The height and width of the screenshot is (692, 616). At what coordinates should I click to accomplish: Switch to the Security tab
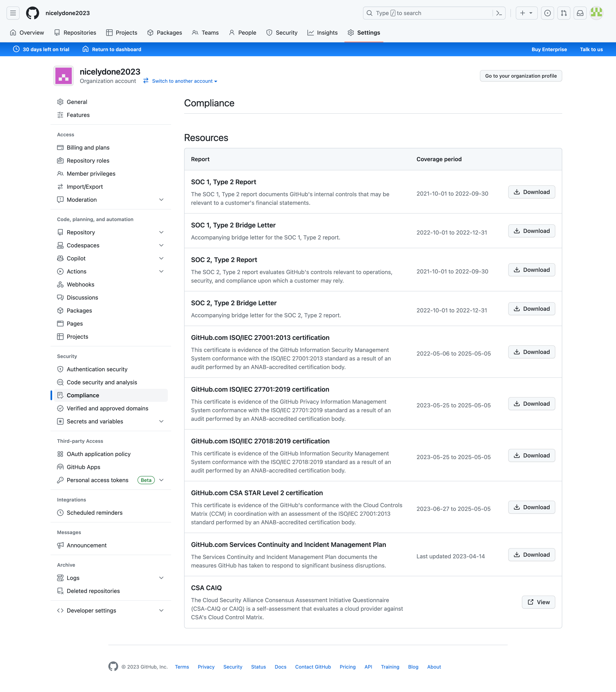point(282,33)
